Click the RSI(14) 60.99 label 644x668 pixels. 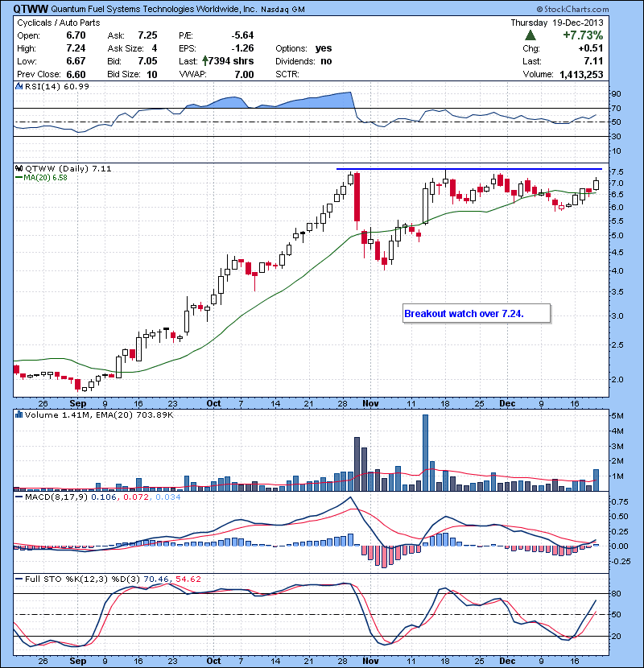[57, 86]
